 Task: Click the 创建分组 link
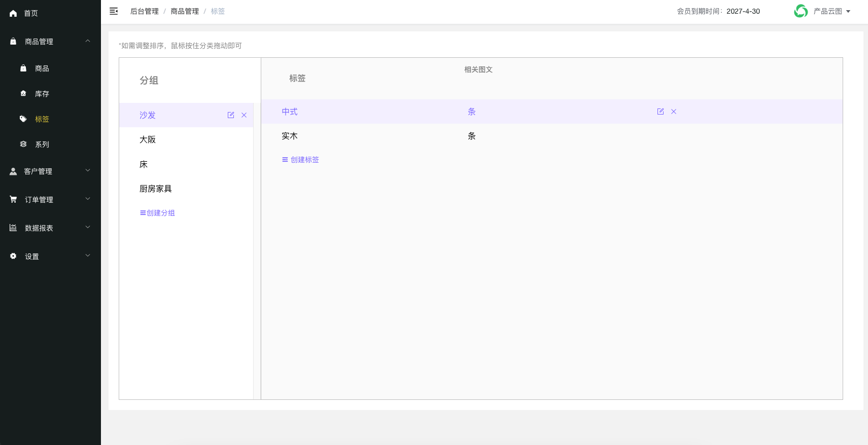pos(157,213)
